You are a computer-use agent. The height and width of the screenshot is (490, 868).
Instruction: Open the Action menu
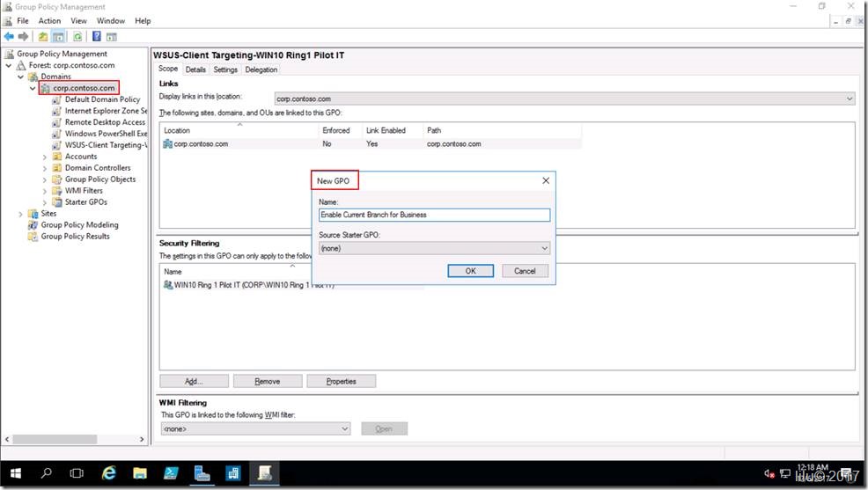50,20
